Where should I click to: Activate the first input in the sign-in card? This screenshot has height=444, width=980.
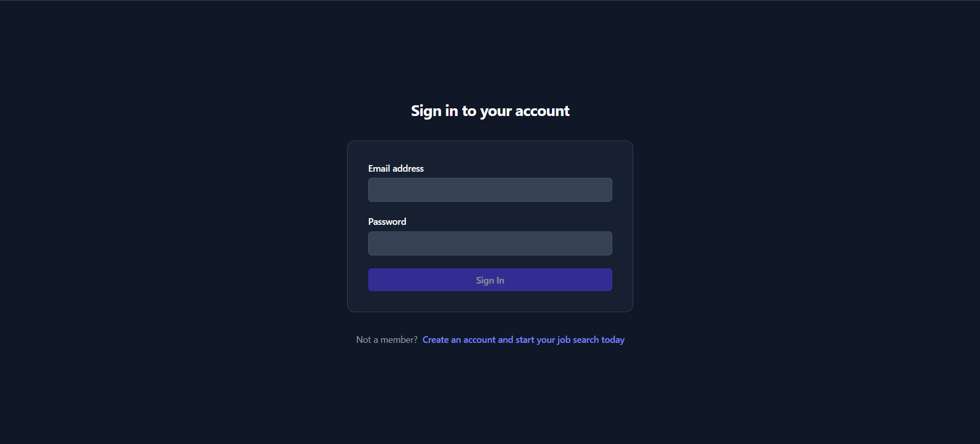tap(490, 190)
